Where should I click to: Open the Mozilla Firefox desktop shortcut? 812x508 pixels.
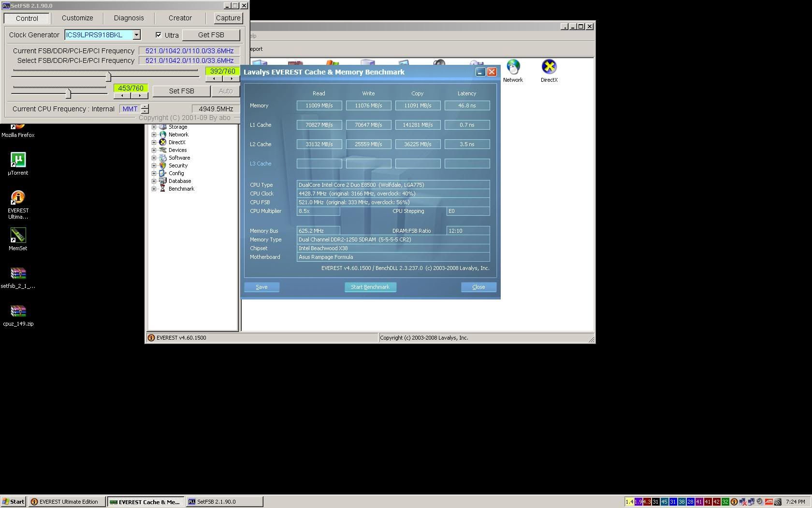click(x=18, y=131)
